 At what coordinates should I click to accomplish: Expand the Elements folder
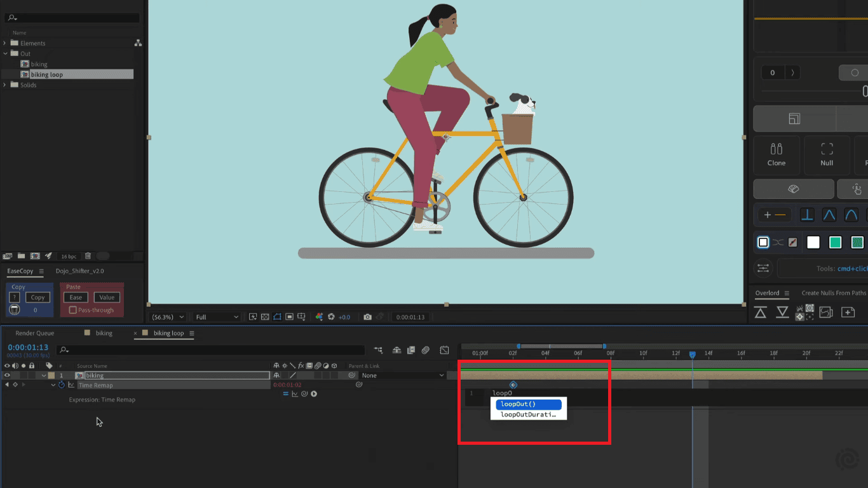point(5,43)
